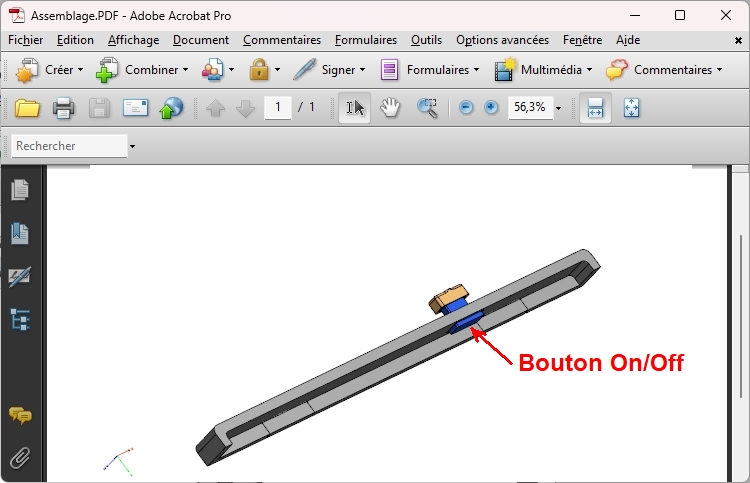The height and width of the screenshot is (483, 750).
Task: Toggle scrolling page fit-width mode
Action: 595,108
